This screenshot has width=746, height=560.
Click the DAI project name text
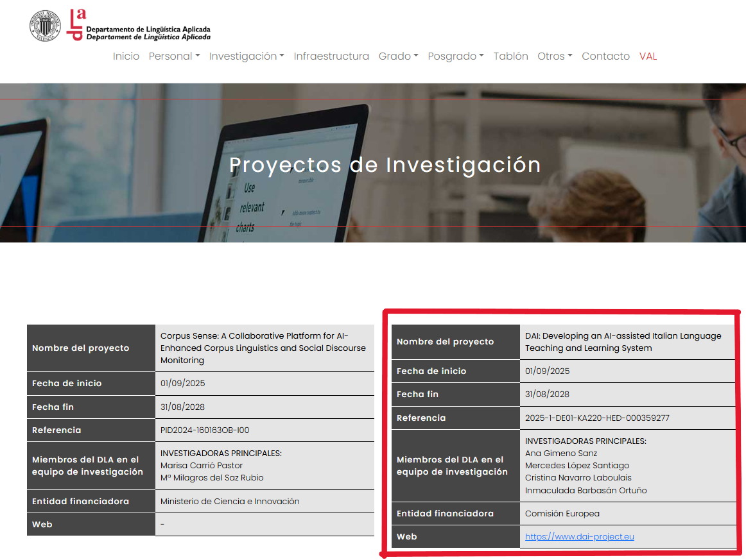(623, 342)
